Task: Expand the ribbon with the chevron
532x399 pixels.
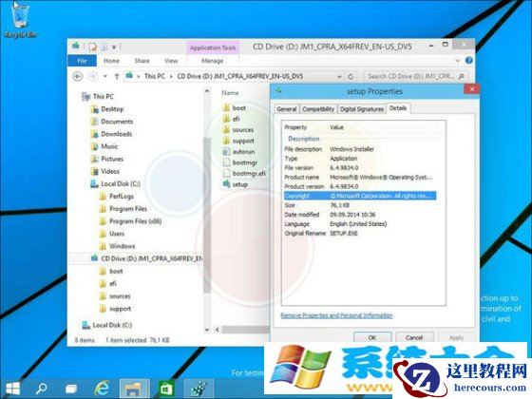Action: tap(457, 61)
